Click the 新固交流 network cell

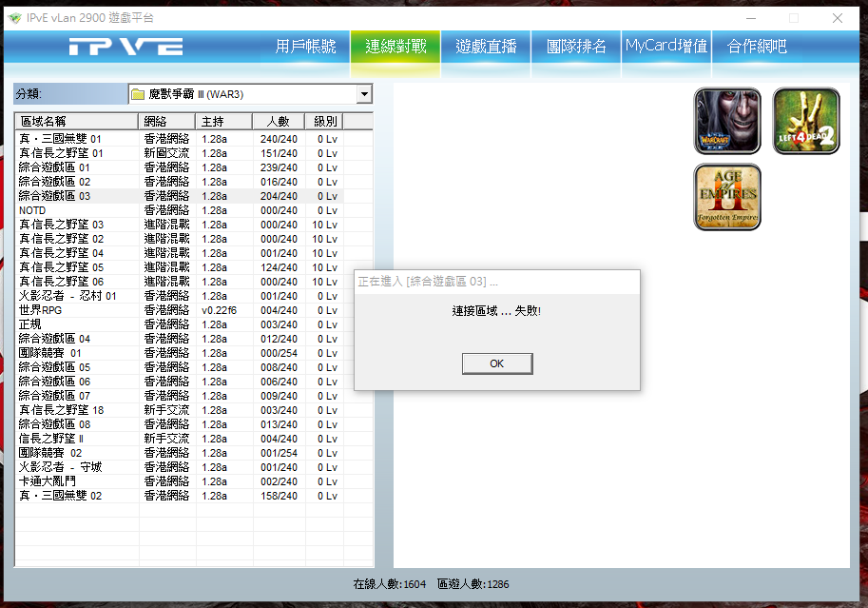pyautogui.click(x=166, y=153)
